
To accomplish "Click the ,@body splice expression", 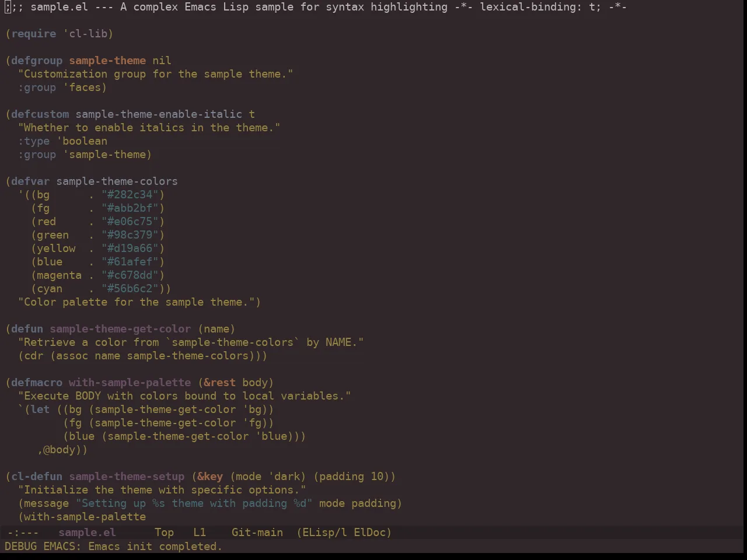I will point(60,450).
